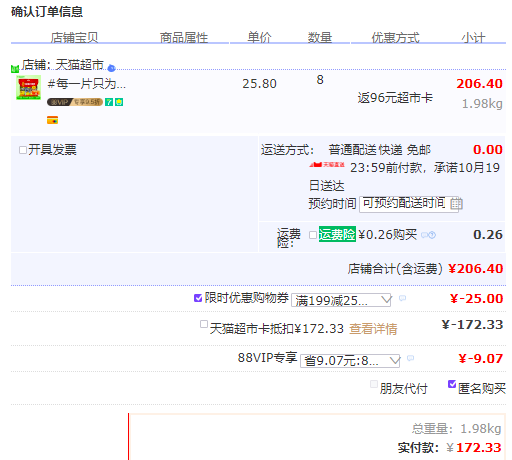The image size is (512, 460).
Task: Click the 店铺宝贝 column header
Action: pos(74,37)
